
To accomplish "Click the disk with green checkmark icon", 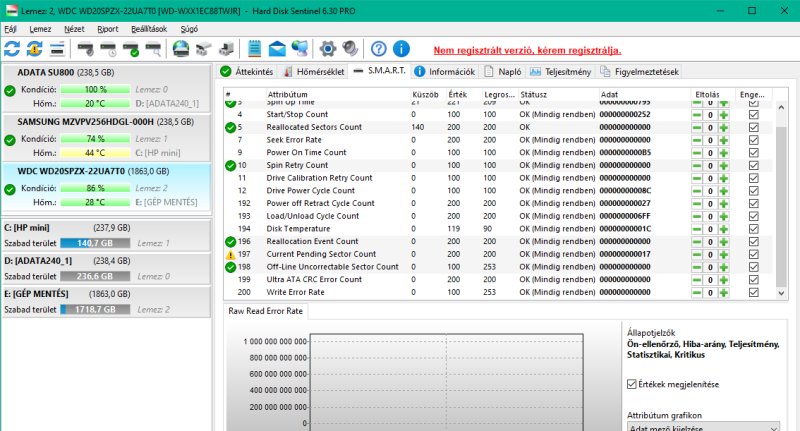I will pos(131,49).
